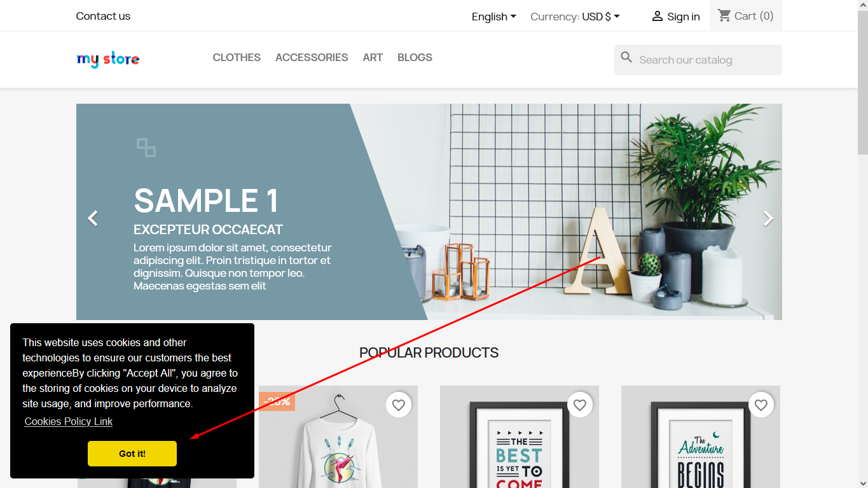Accept cookies with Got it! button
868x488 pixels.
pyautogui.click(x=132, y=454)
